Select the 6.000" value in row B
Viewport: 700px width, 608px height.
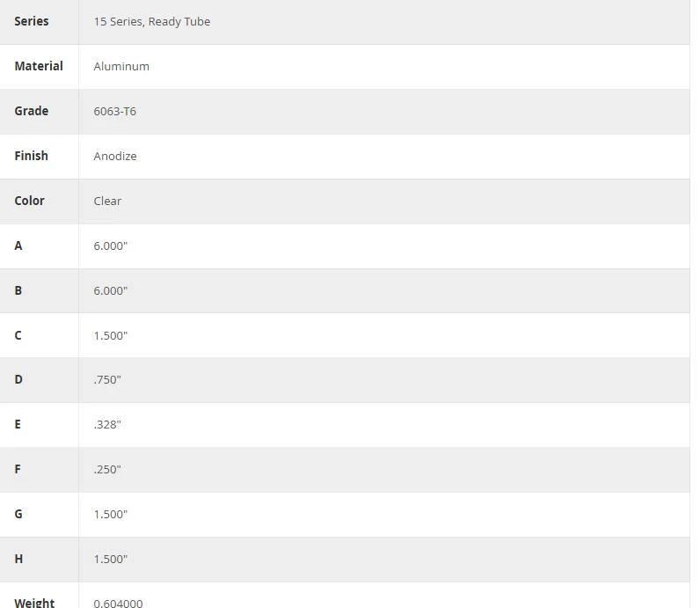point(111,291)
